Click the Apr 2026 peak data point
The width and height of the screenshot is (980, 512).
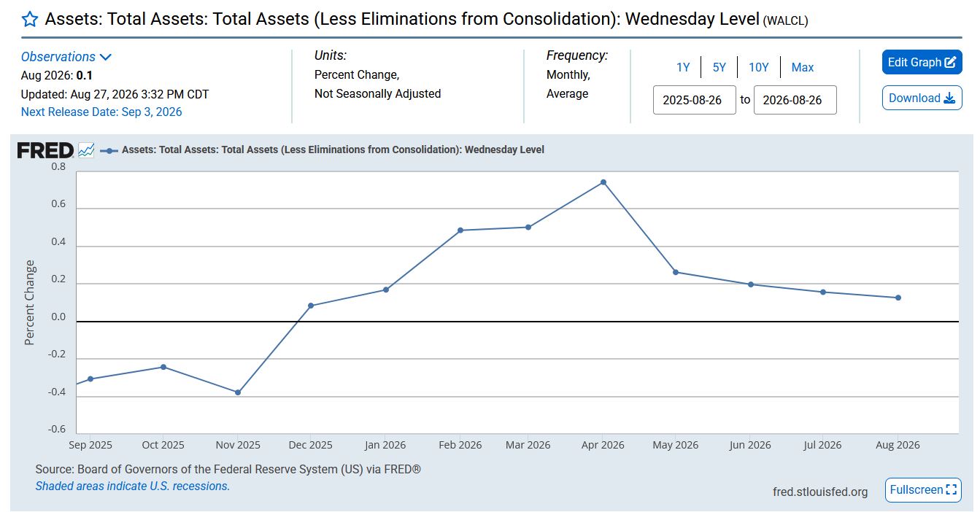coord(603,182)
